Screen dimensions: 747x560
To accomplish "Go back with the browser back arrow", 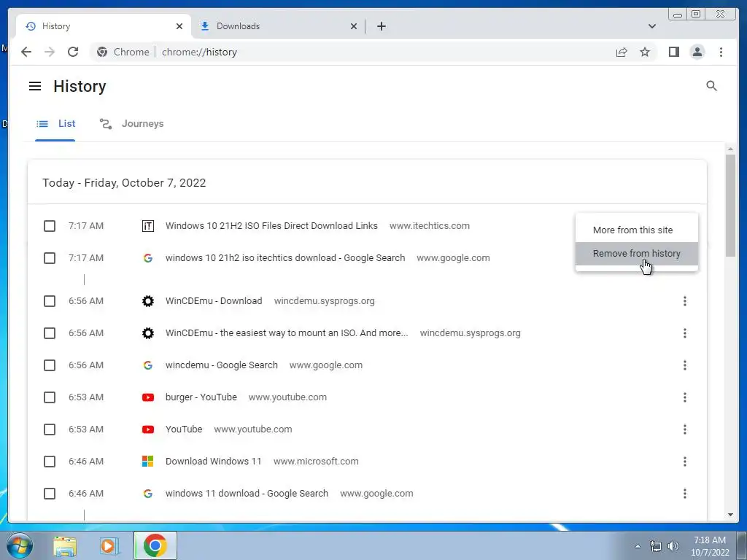I will point(26,52).
